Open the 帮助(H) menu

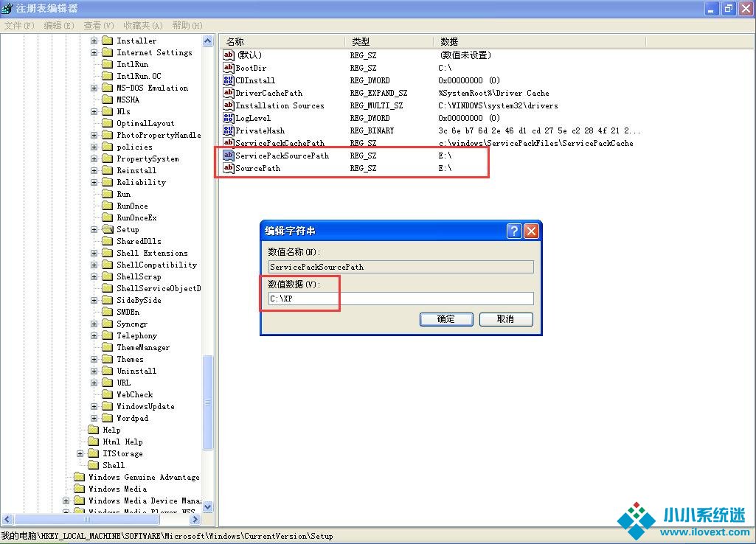click(187, 26)
